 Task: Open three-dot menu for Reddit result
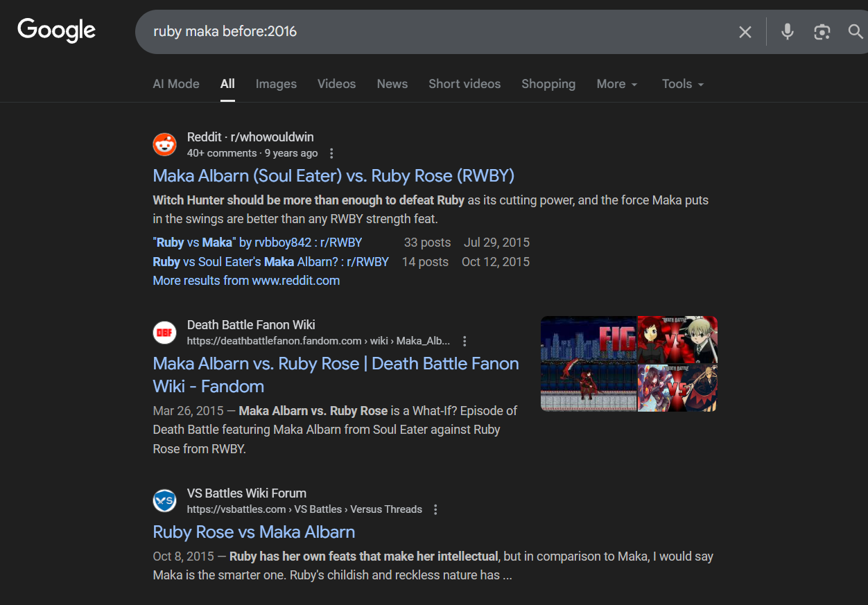point(331,153)
